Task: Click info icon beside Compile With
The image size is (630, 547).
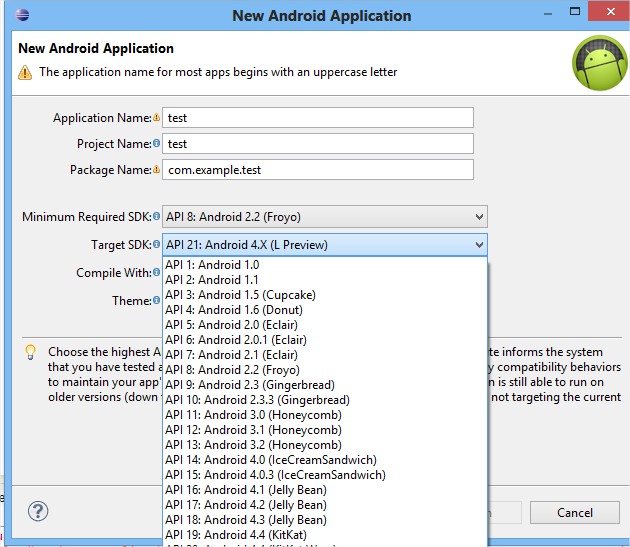Action: (x=156, y=272)
